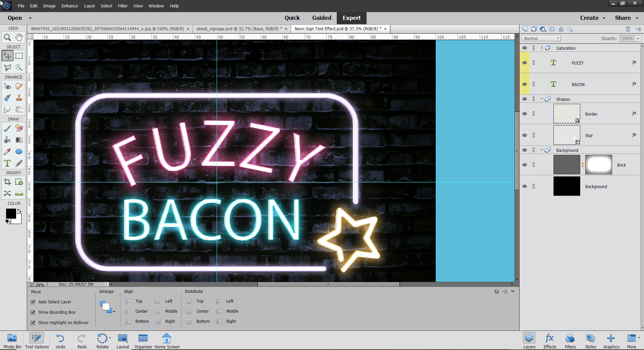Screen dimensions: 644x350
Task: Open the Graphics panel
Action: 611,340
